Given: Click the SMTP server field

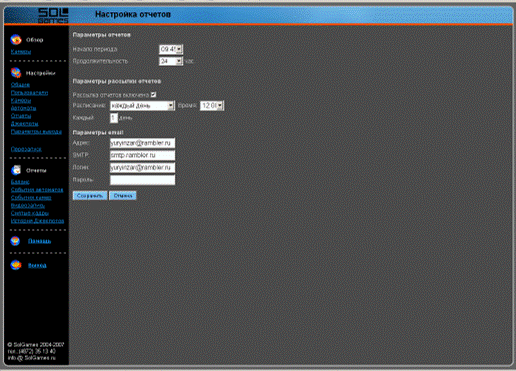Looking at the screenshot, I should 142,155.
